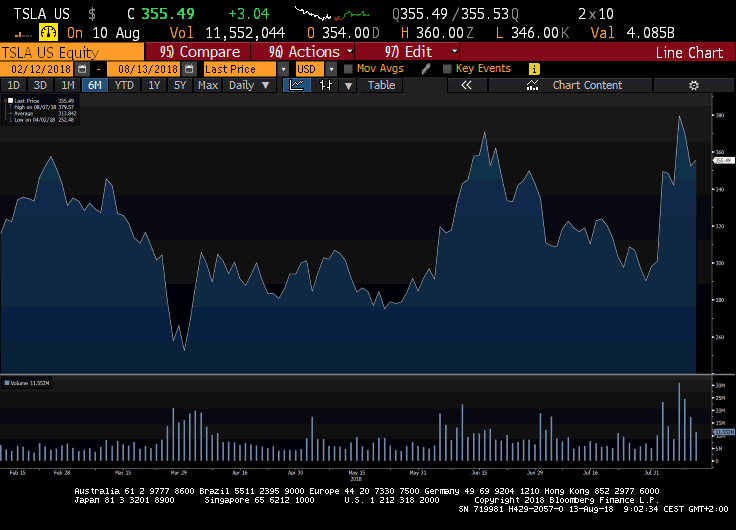Enable the Key Events checkbox
The image size is (736, 530).
tap(447, 69)
